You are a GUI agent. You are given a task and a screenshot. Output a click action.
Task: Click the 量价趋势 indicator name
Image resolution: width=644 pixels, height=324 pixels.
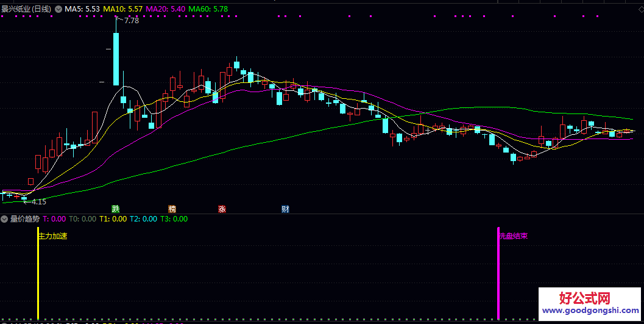(x=25, y=219)
